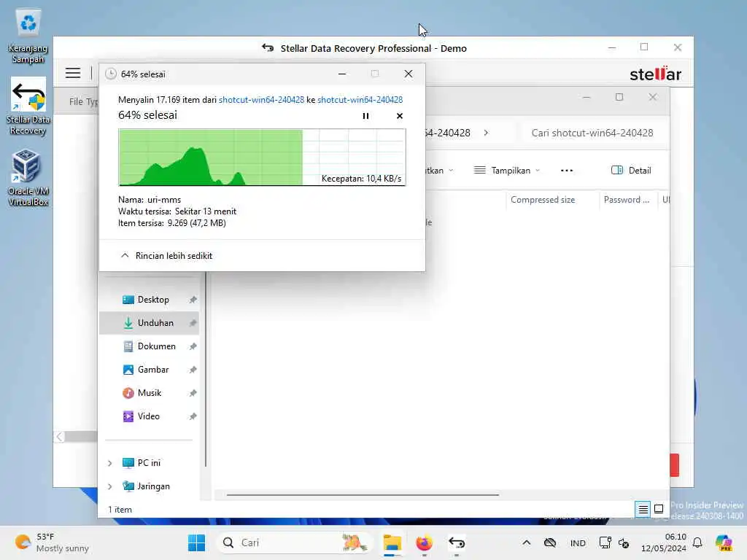
Task: Open muted volume tray icon
Action: pos(624,542)
